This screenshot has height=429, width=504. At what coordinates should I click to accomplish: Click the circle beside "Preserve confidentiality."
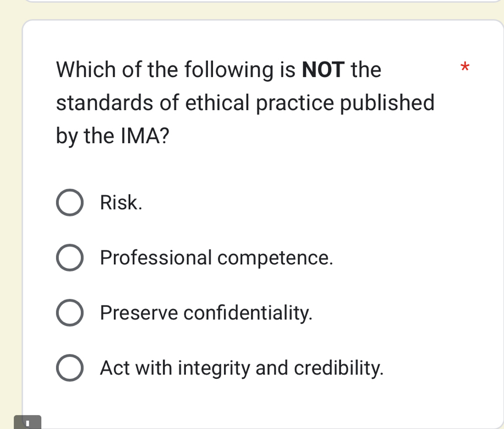tap(69, 312)
